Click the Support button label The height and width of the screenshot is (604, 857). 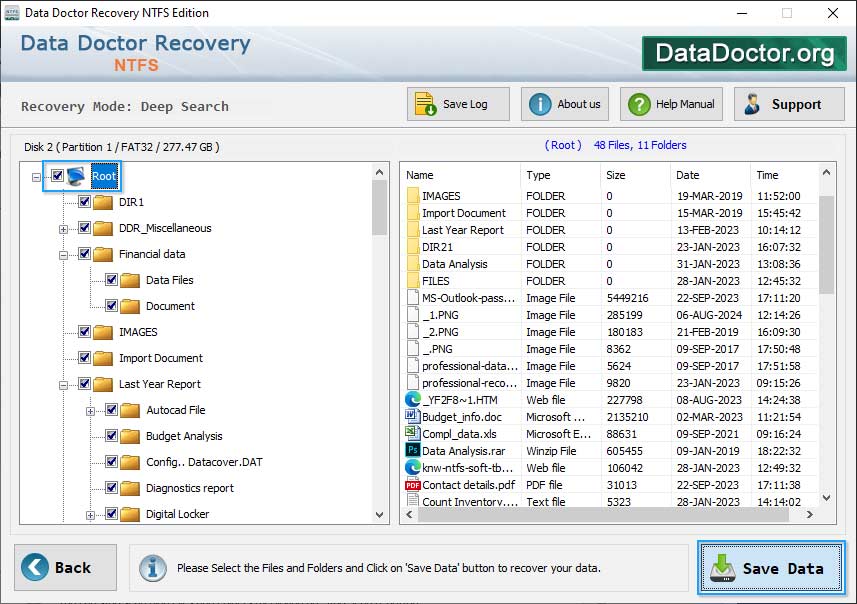[796, 104]
